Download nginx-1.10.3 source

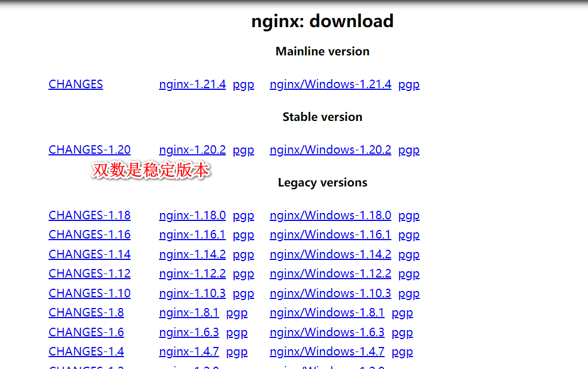tap(192, 293)
